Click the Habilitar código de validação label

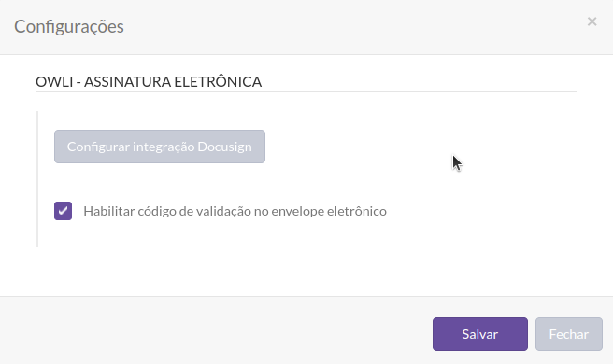[235, 211]
